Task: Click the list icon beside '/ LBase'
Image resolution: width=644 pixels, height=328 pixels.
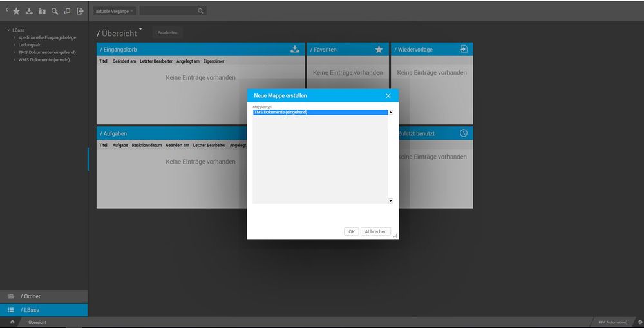Action: tap(11, 310)
